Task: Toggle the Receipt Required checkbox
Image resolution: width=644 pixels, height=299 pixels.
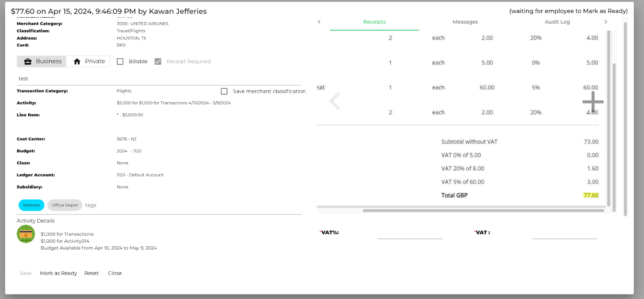Action: click(158, 62)
